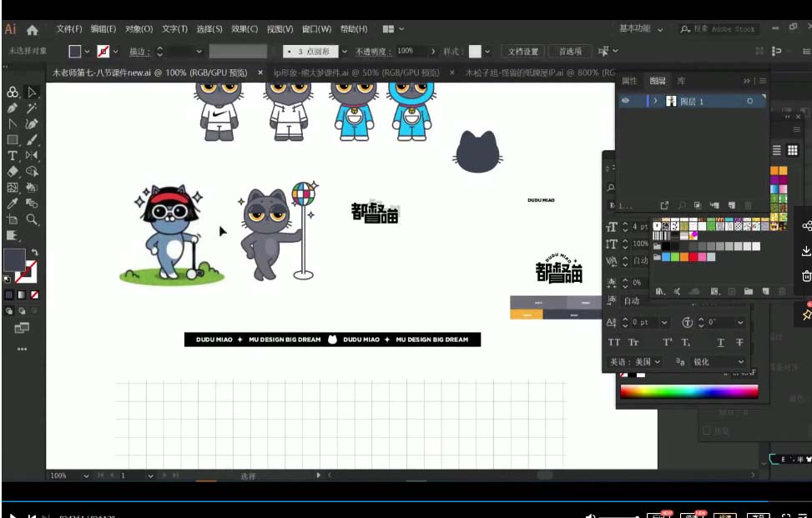Open Layers panel hamburger menu
Viewport: 812px width, 518px height.
coord(762,81)
